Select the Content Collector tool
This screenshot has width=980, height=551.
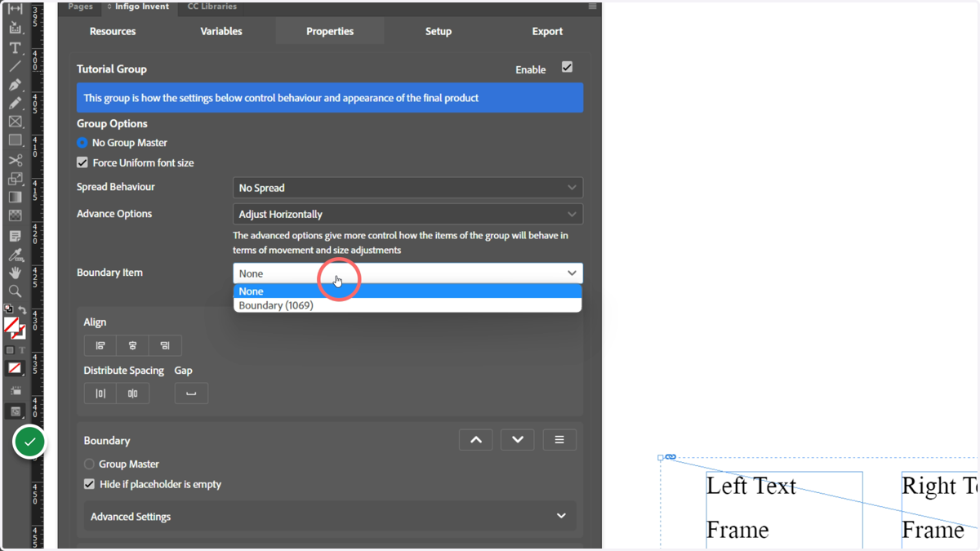(15, 29)
